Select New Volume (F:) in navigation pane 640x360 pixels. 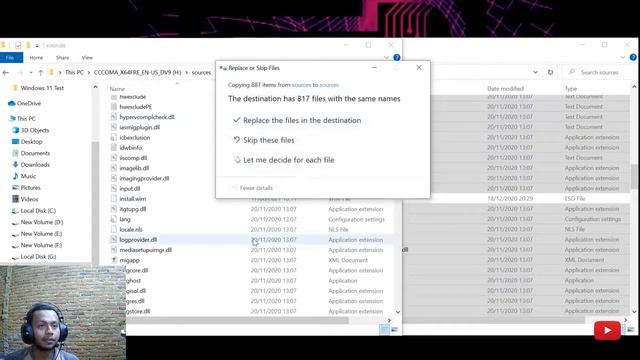click(x=37, y=245)
